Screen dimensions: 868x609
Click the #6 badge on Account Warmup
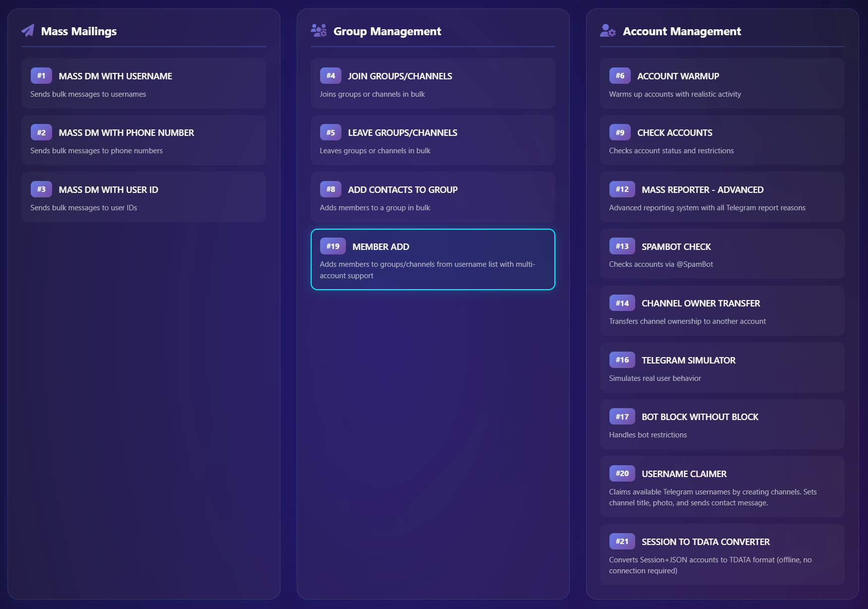[x=621, y=76]
